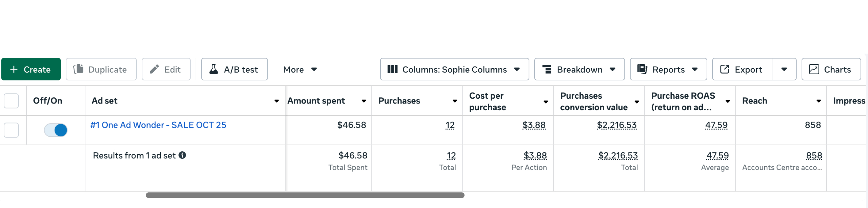The width and height of the screenshot is (868, 208).
Task: Click the Charts graph icon
Action: [x=814, y=69]
